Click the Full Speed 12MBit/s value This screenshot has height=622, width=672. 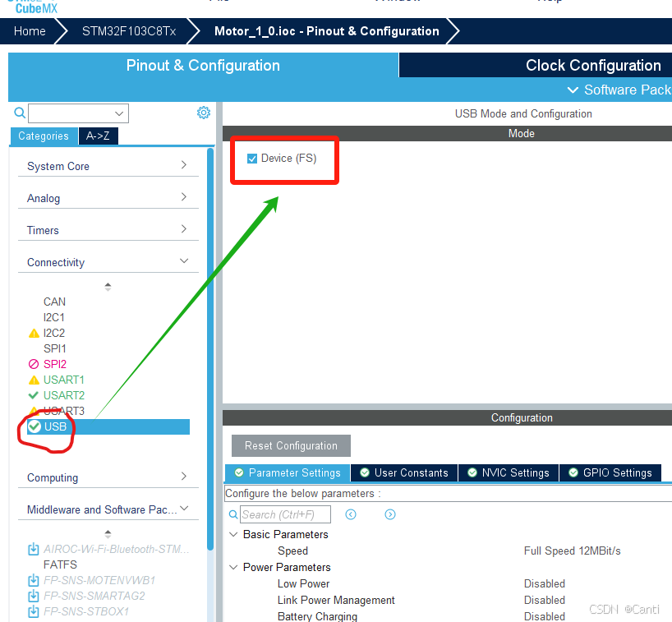pyautogui.click(x=572, y=551)
